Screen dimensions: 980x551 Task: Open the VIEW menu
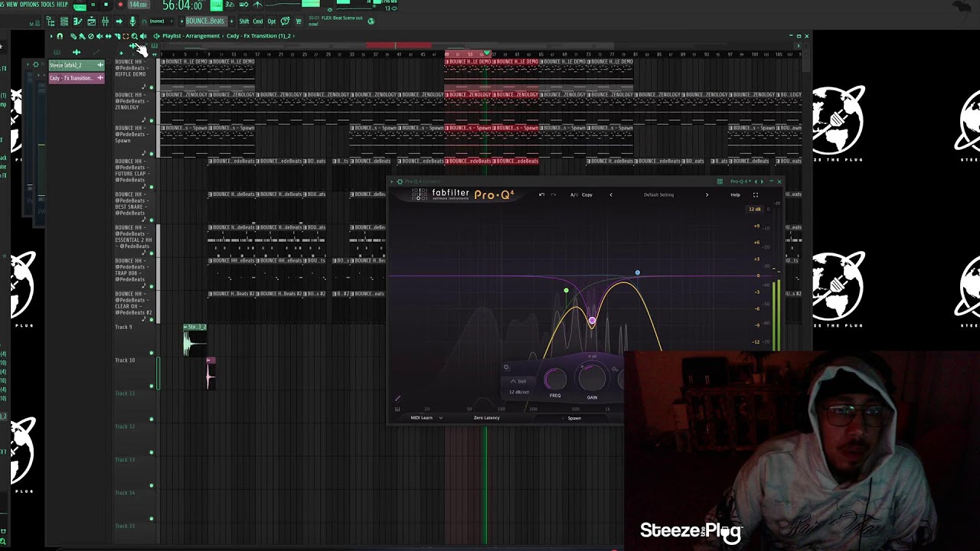click(x=11, y=5)
